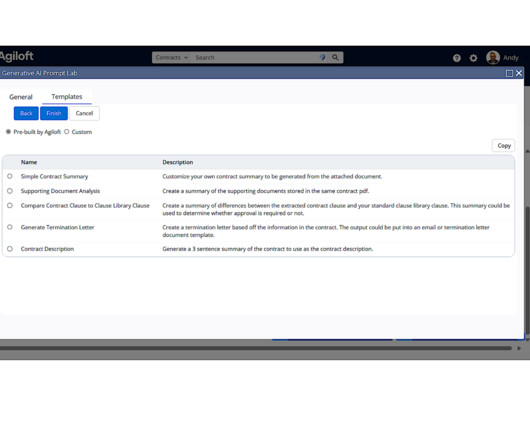Select Pre-built by Agiloft radio option
Image resolution: width=530 pixels, height=442 pixels.
point(8,132)
